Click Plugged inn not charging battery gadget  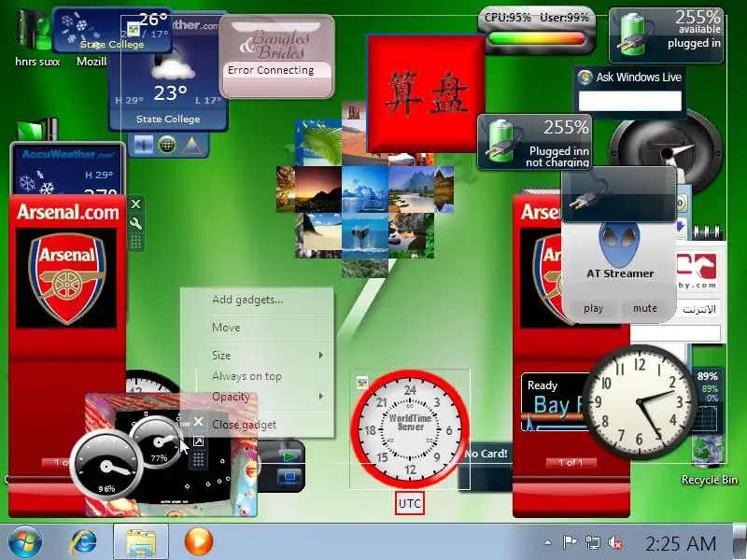(534, 142)
